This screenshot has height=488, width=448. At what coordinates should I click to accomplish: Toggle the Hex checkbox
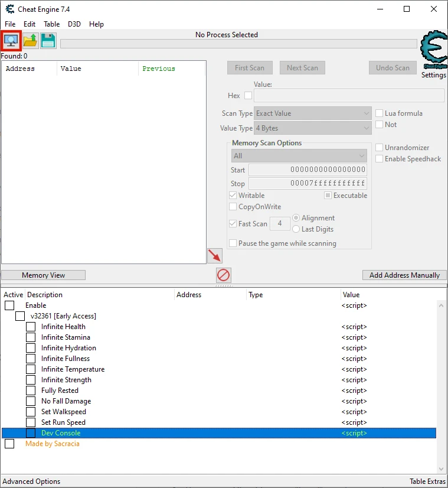(x=248, y=96)
